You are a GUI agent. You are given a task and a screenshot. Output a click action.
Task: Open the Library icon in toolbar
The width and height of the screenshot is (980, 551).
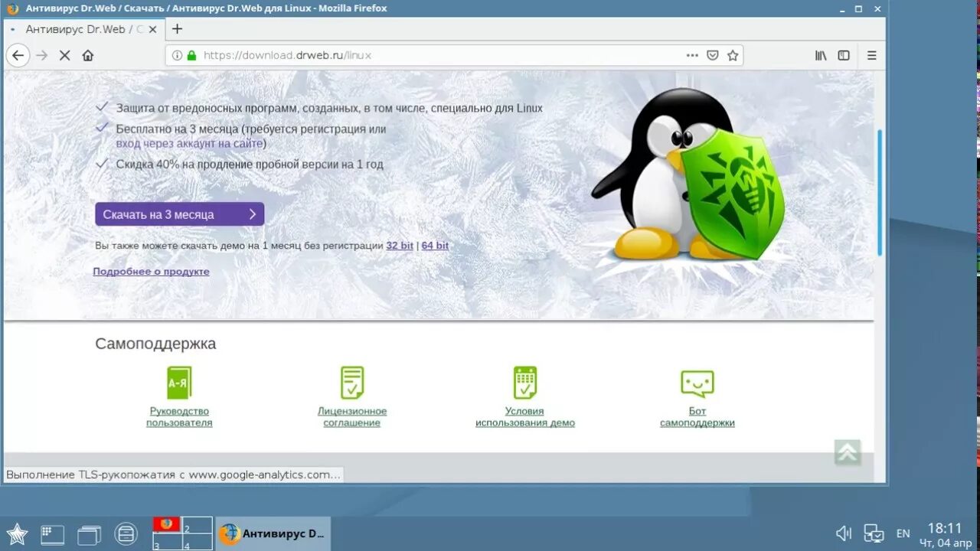tap(821, 55)
